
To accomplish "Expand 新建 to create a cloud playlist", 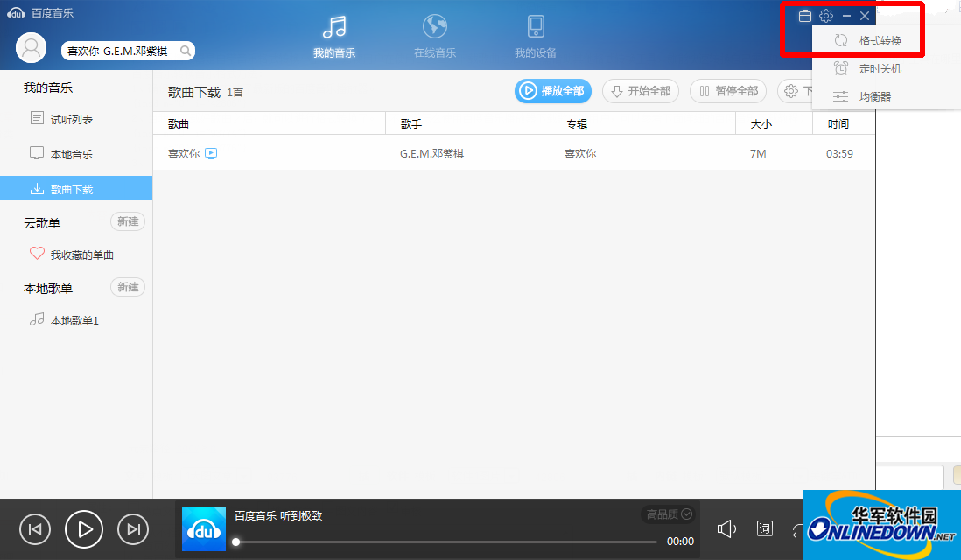I will (x=127, y=220).
